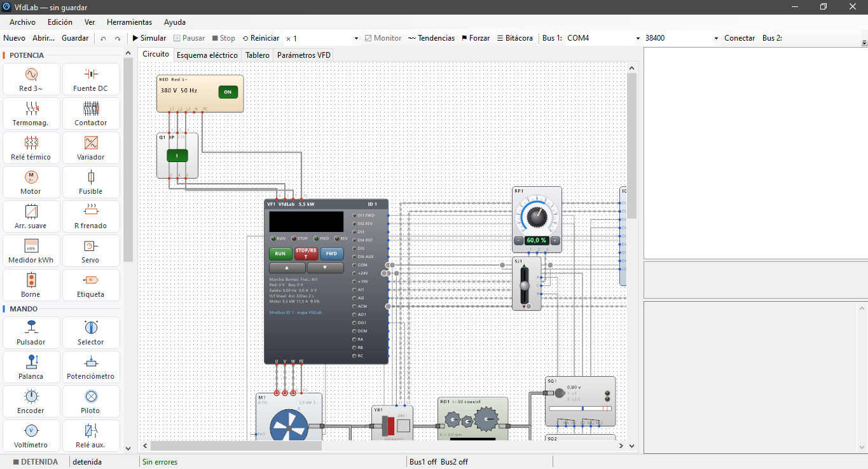Choose the Selector switch component

tap(91, 332)
